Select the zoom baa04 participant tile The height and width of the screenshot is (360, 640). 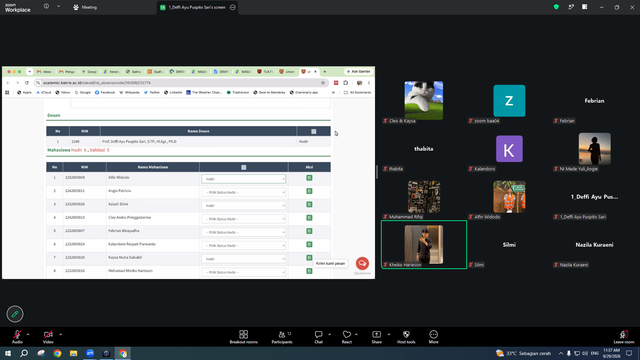(509, 101)
